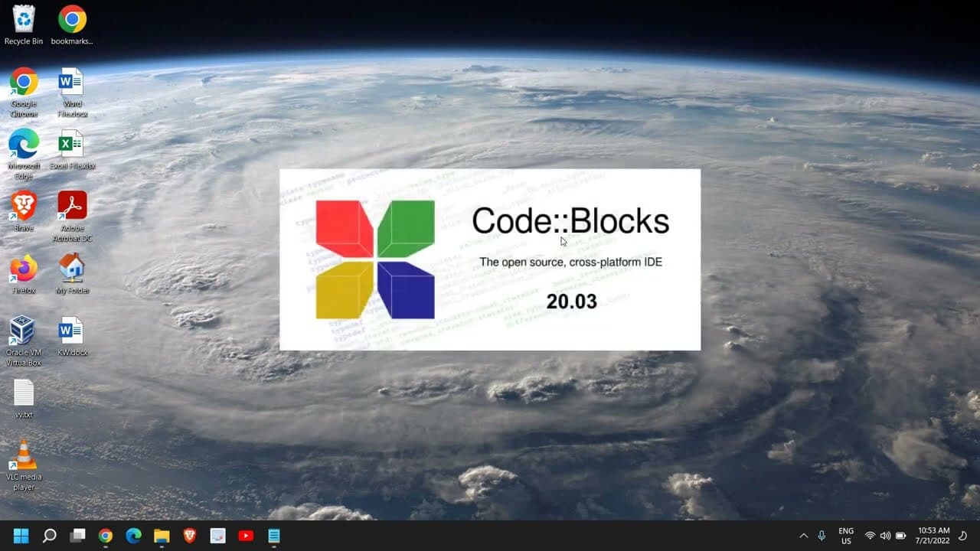980x551 pixels.
Task: Launch Microsoft Edge from the taskbar
Action: pos(133,536)
